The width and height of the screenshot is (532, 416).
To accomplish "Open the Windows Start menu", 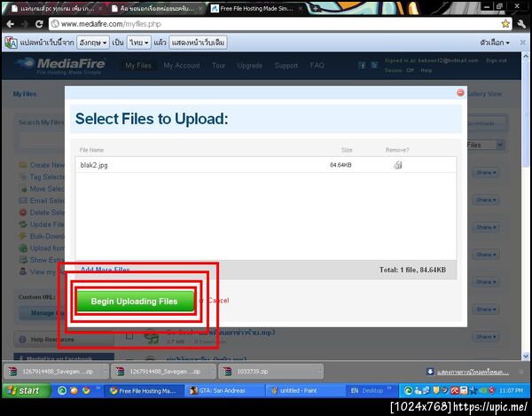I will (26, 390).
